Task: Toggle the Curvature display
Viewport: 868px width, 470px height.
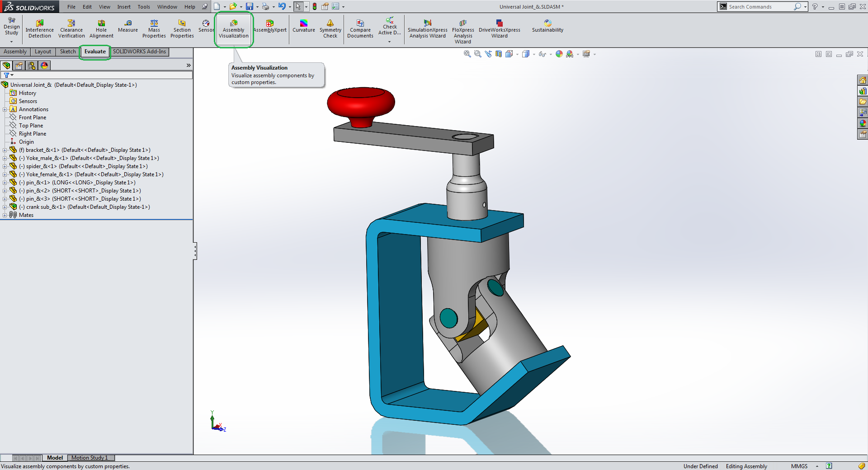Action: [303, 26]
